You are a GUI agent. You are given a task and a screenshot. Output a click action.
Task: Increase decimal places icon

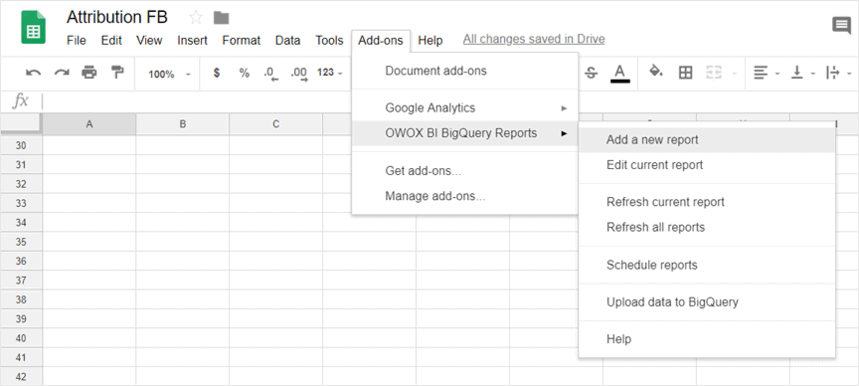299,73
